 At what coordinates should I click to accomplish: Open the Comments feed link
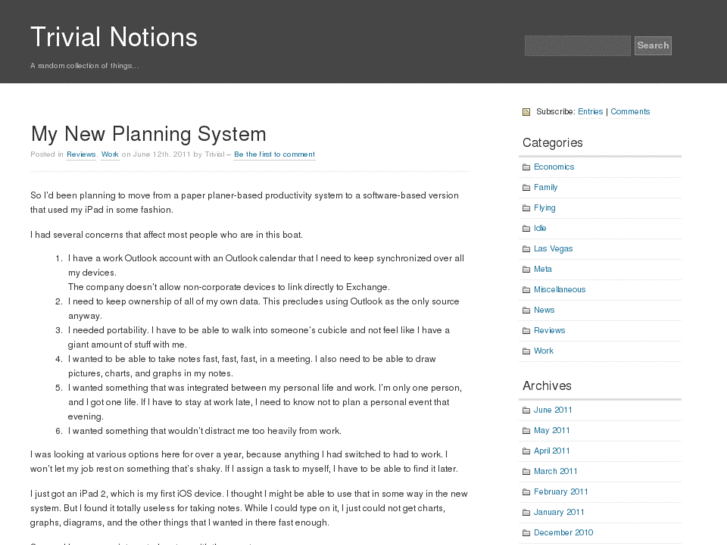click(x=630, y=112)
